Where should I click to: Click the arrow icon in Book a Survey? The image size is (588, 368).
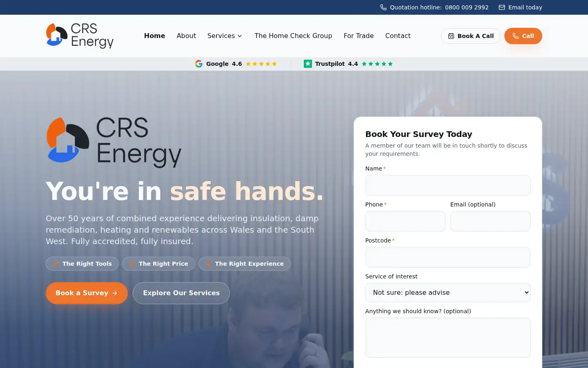pyautogui.click(x=115, y=293)
